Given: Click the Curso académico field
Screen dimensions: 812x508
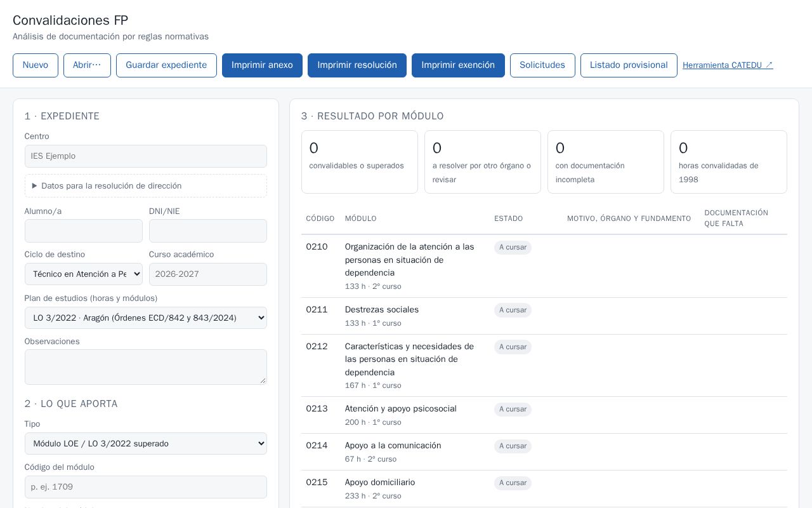Looking at the screenshot, I should (x=208, y=274).
